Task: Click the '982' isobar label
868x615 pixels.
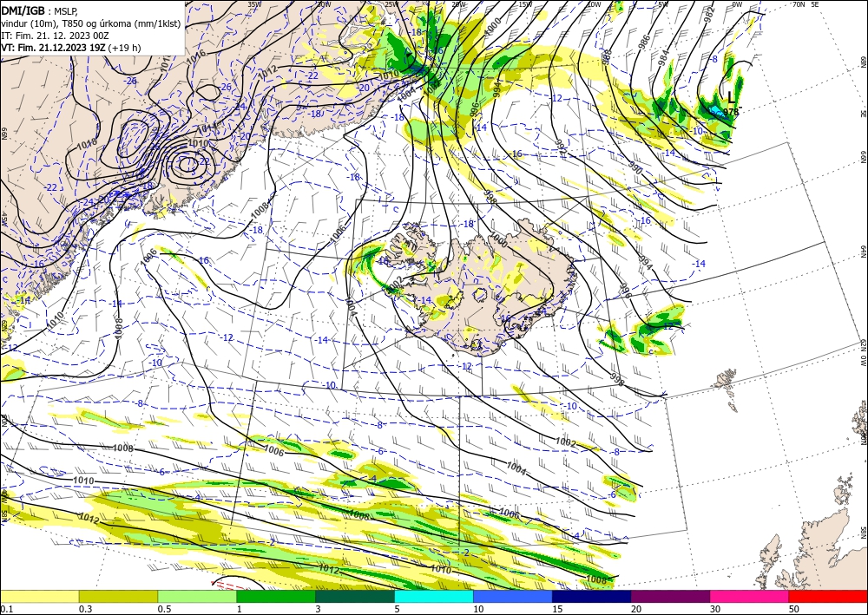Action: point(710,14)
